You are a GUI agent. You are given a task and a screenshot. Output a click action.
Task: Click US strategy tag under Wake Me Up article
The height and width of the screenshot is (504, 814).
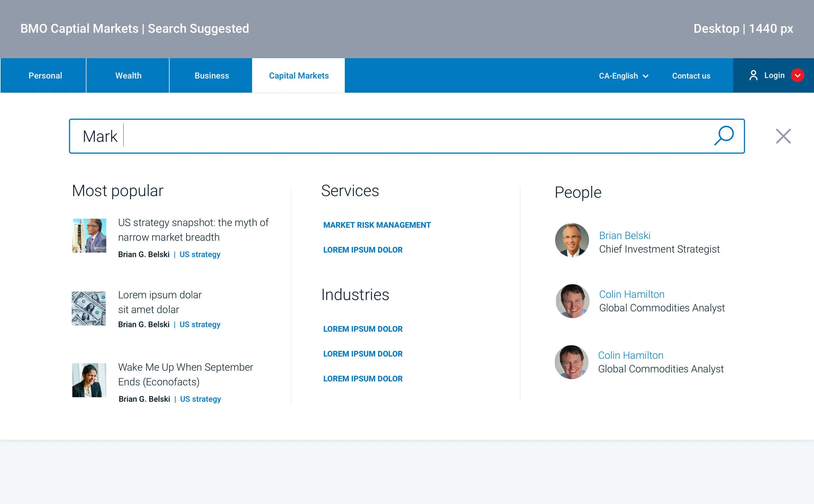click(x=201, y=399)
